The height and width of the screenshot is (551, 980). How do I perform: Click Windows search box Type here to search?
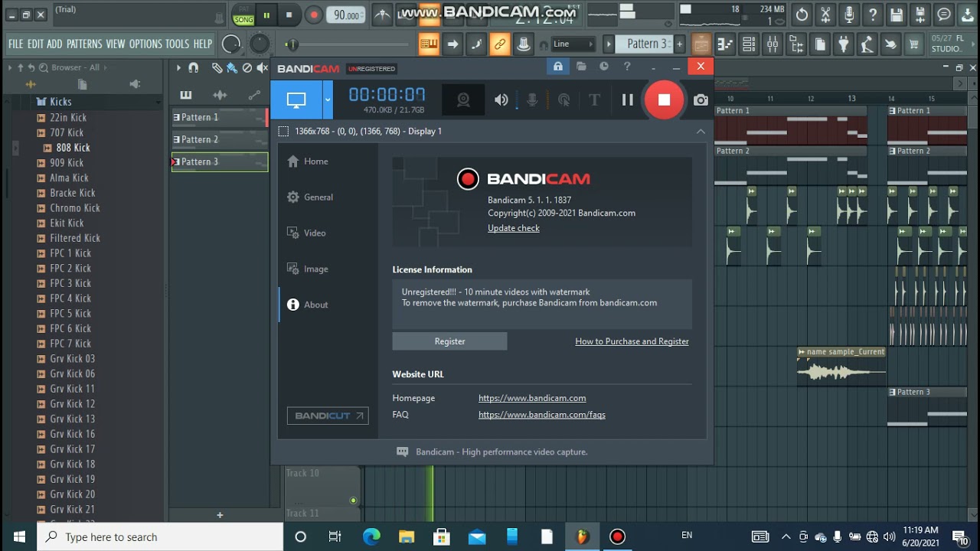pyautogui.click(x=161, y=536)
